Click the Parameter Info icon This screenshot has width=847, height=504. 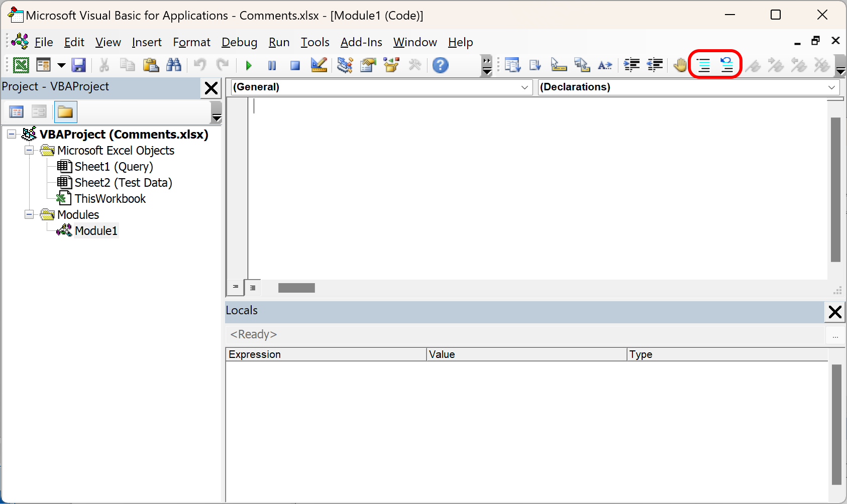pos(582,65)
